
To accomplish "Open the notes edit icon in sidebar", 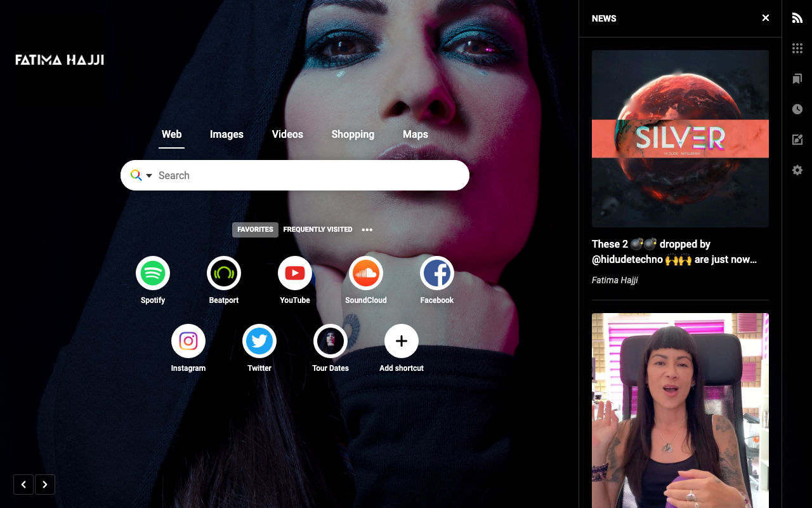I will coord(797,140).
